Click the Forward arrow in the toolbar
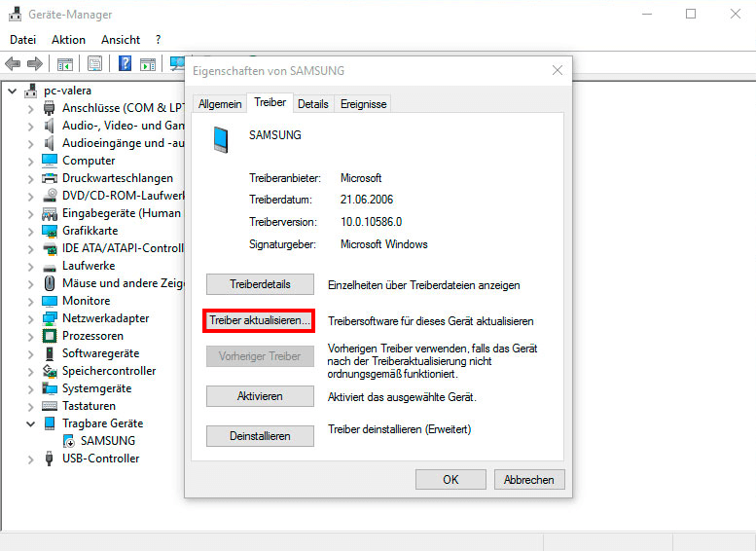Screen dimensions: 756x551 [x=35, y=63]
